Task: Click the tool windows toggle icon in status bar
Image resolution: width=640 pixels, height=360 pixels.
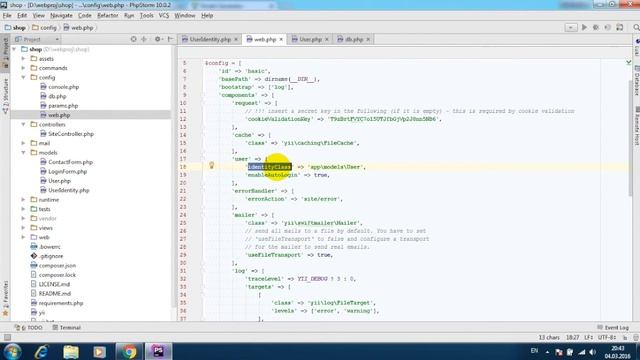Action: [7, 338]
